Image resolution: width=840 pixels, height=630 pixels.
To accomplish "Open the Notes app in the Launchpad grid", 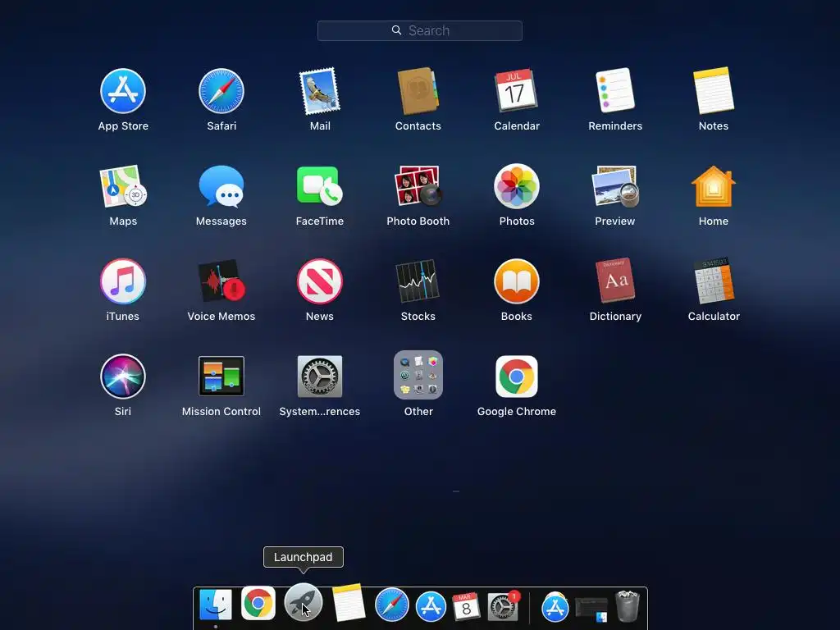I will pyautogui.click(x=714, y=90).
